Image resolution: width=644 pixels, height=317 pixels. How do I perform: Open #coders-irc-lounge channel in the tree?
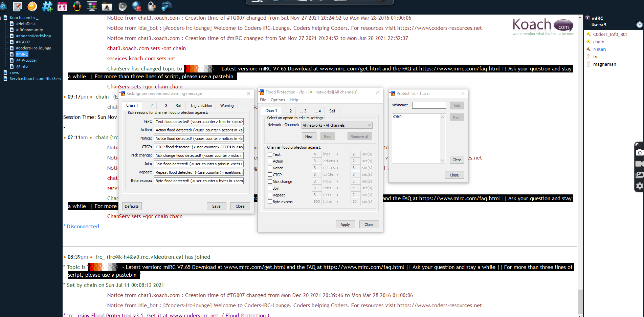(34, 48)
